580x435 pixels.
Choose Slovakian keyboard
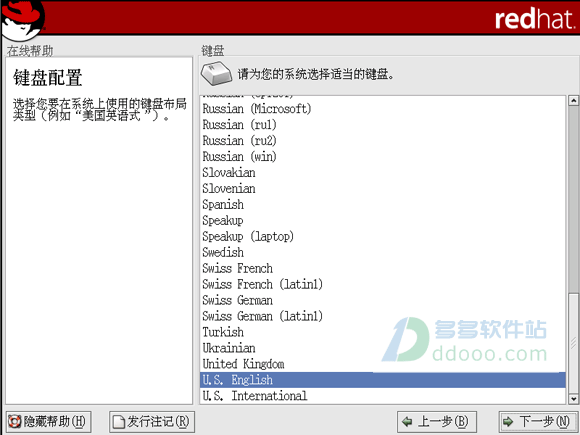[382, 172]
